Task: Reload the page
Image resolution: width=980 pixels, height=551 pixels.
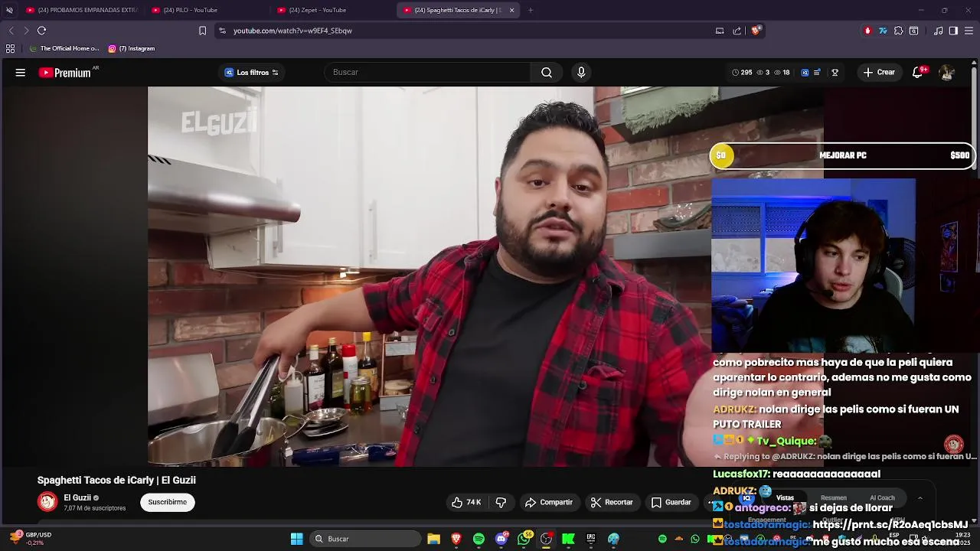Action: (x=41, y=31)
